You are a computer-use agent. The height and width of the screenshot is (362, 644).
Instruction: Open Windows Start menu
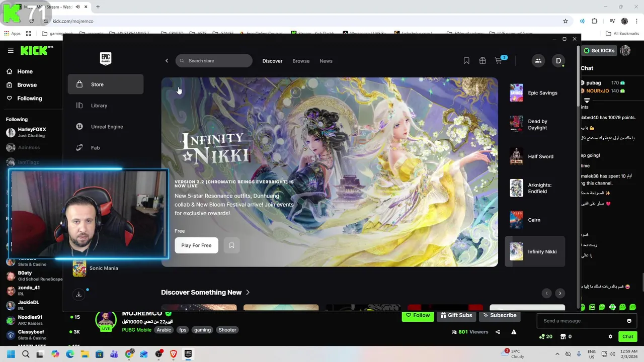[11, 354]
